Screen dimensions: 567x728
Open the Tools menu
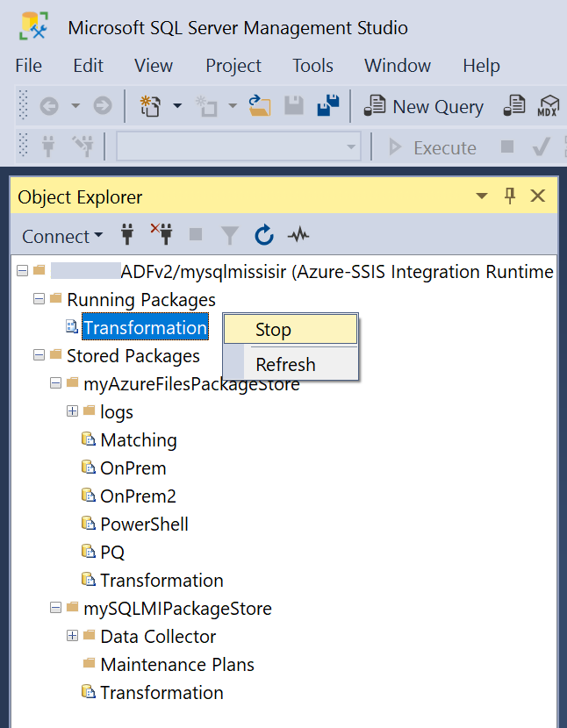[x=312, y=65]
